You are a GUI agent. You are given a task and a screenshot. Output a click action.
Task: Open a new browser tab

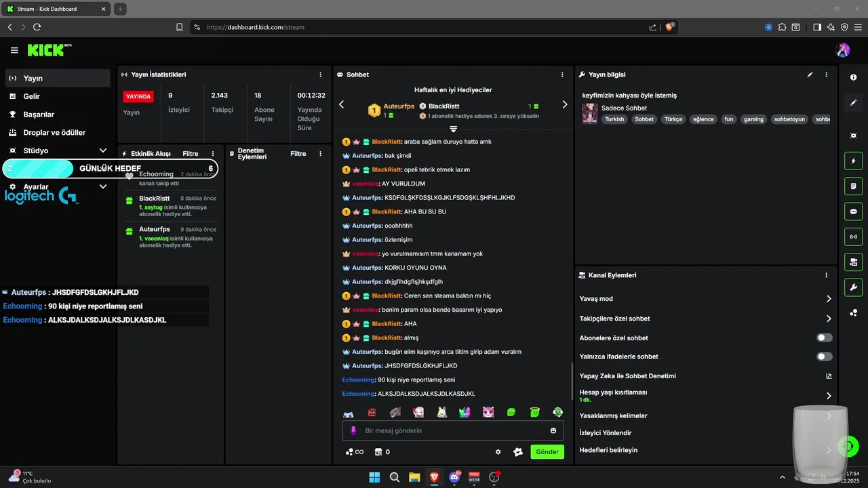click(120, 9)
